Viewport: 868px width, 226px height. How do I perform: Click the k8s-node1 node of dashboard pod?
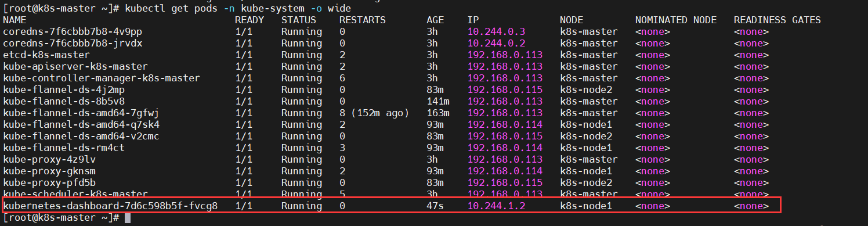click(x=586, y=206)
